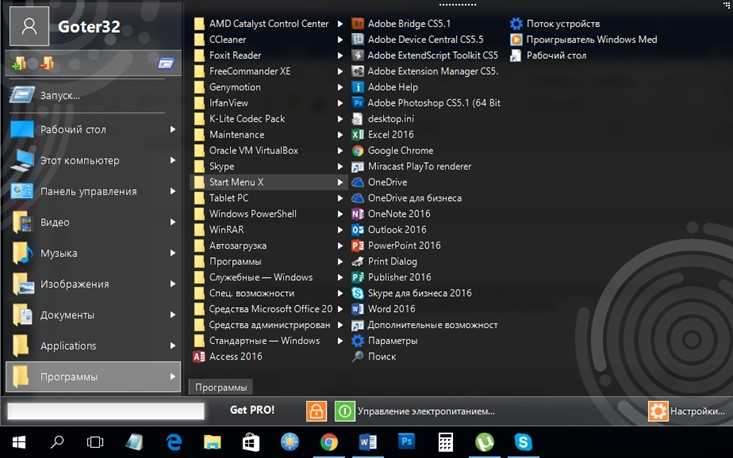This screenshot has height=458, width=733.
Task: Expand Windows PowerShell folder
Action: click(x=269, y=214)
